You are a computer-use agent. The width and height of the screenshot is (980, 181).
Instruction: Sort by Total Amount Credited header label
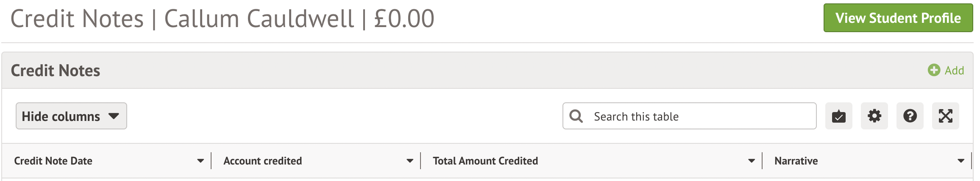point(485,161)
